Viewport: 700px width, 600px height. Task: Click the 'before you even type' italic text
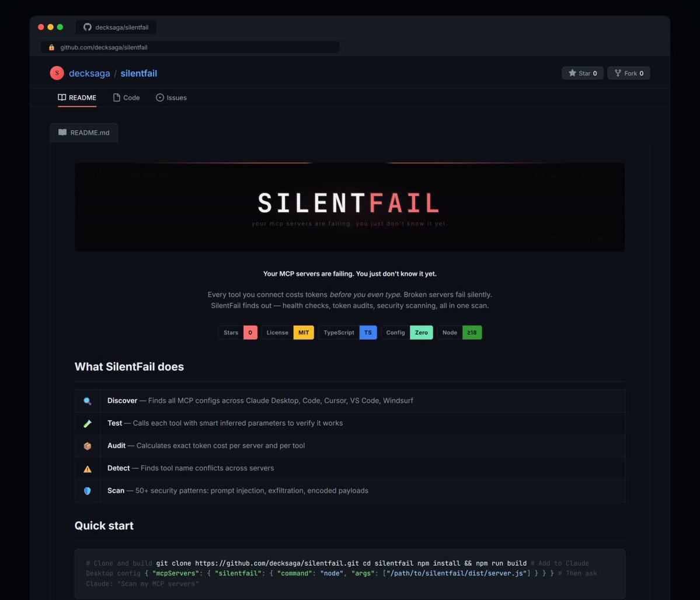pos(365,295)
